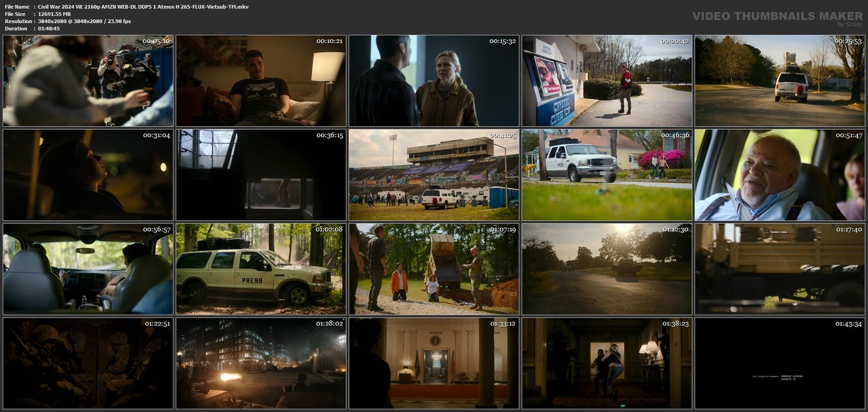Click the file size value 12691.55 MB
868x412 pixels.
click(x=54, y=14)
